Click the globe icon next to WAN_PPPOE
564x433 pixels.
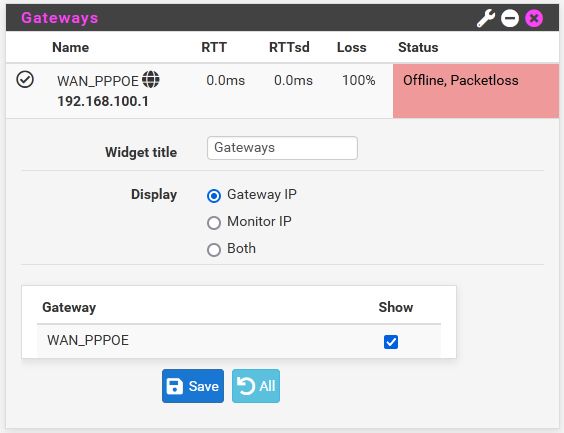pos(151,79)
